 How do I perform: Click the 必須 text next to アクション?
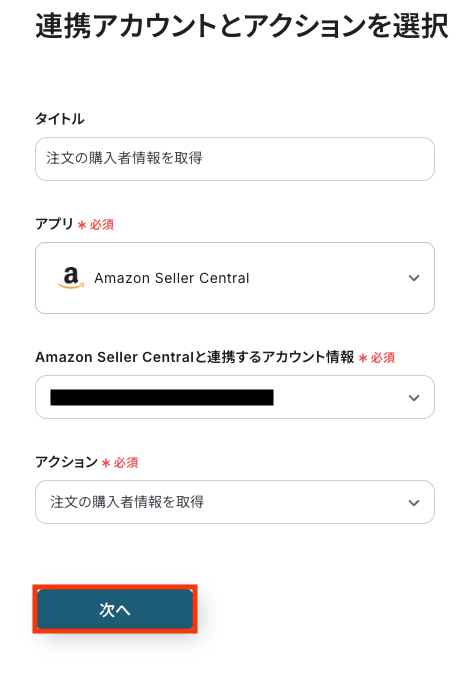[x=126, y=463]
